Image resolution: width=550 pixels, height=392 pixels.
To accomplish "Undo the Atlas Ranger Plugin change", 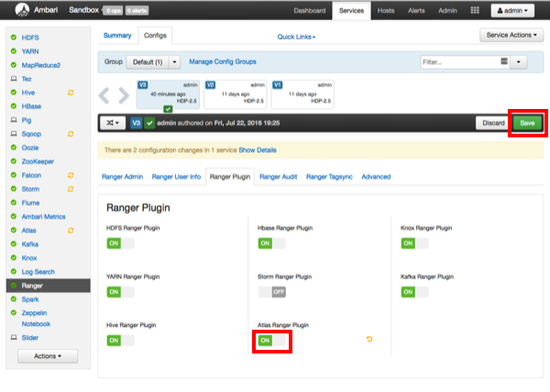I will (x=369, y=340).
